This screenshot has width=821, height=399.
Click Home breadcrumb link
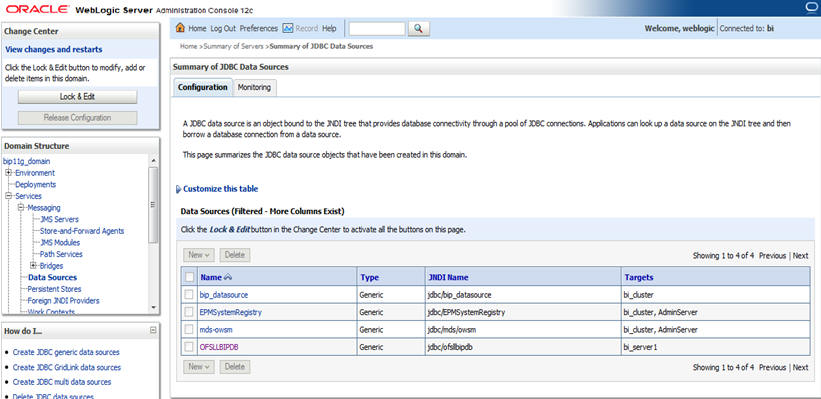point(188,46)
